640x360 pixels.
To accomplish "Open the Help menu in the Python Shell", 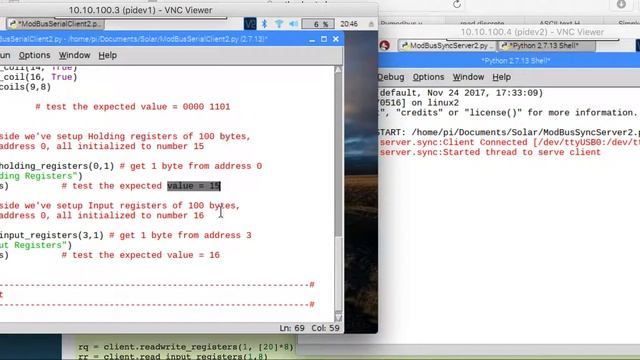I will click(x=501, y=77).
